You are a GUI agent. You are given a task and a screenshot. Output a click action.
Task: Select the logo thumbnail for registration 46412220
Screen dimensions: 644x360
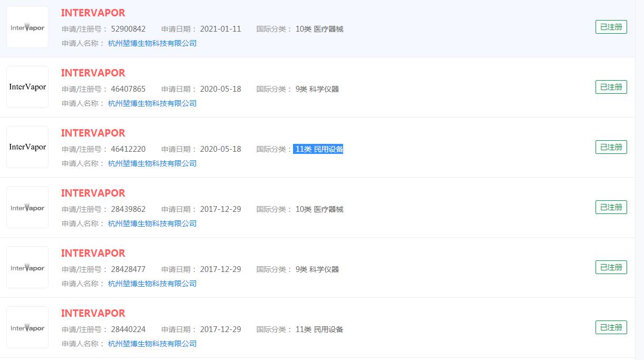[x=27, y=147]
